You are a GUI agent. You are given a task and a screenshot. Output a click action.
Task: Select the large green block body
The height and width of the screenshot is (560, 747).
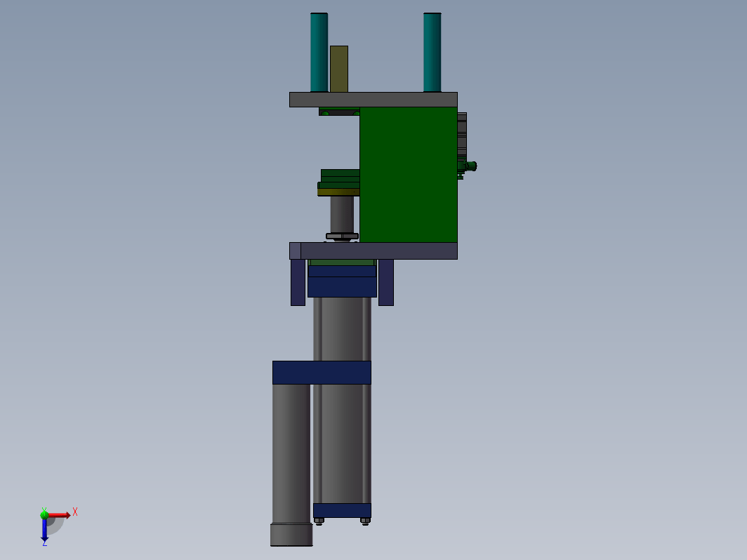(x=409, y=175)
